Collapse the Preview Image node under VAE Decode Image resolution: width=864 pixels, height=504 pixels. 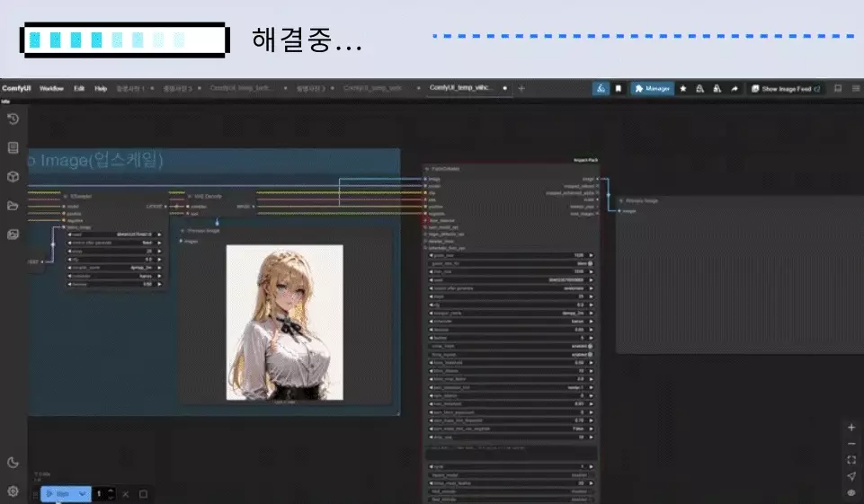click(183, 231)
